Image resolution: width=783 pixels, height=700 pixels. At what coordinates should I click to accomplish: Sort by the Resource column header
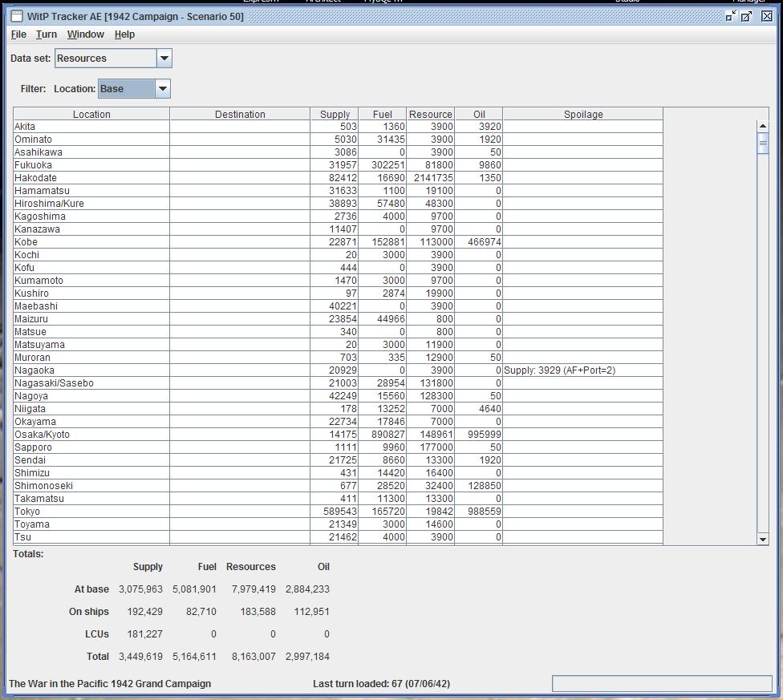[x=431, y=114]
